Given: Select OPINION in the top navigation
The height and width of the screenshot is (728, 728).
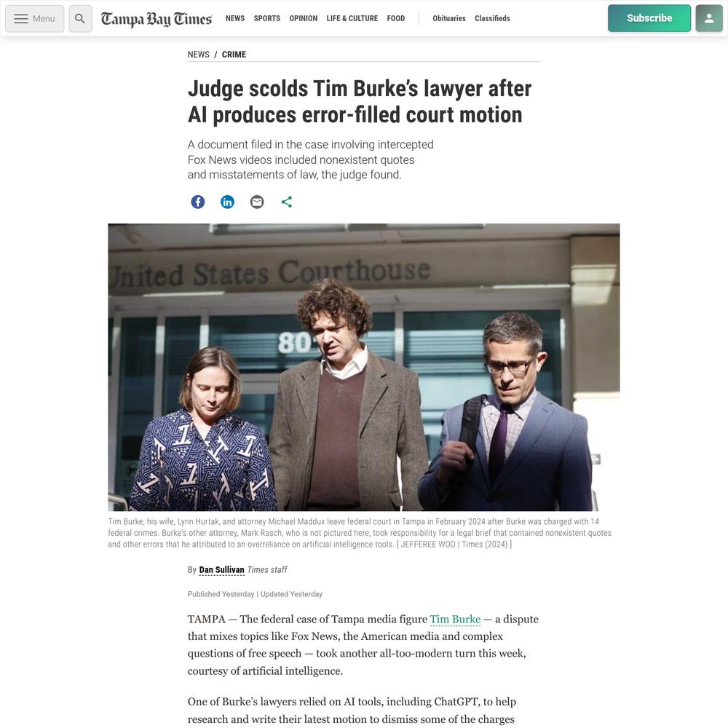Looking at the screenshot, I should click(x=303, y=19).
